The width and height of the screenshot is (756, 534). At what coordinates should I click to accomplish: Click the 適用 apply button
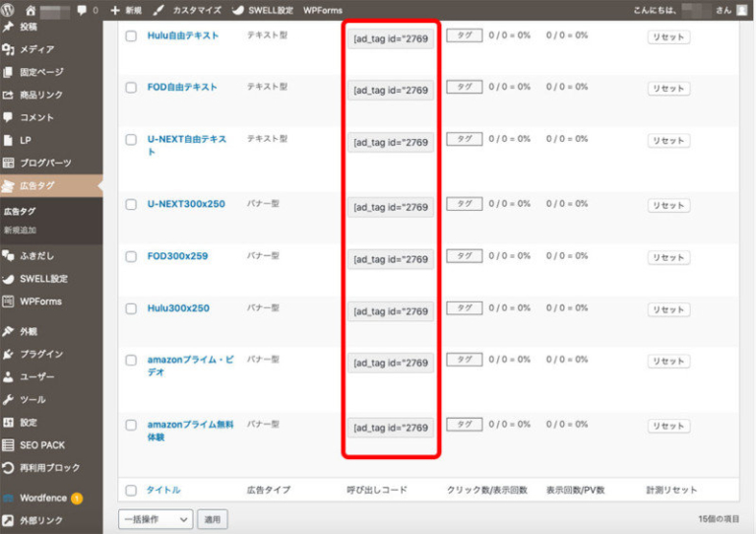(x=213, y=519)
